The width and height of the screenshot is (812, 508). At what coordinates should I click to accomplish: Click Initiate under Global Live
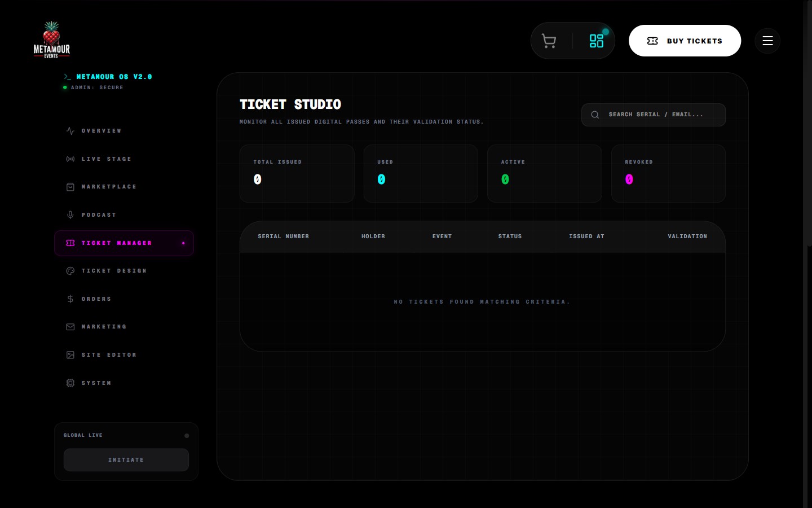pos(126,460)
